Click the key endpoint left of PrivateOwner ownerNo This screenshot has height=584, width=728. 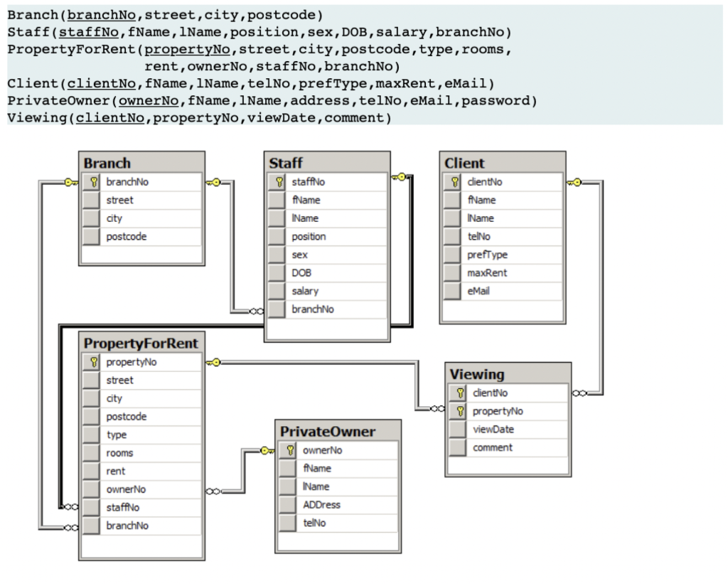(x=267, y=450)
